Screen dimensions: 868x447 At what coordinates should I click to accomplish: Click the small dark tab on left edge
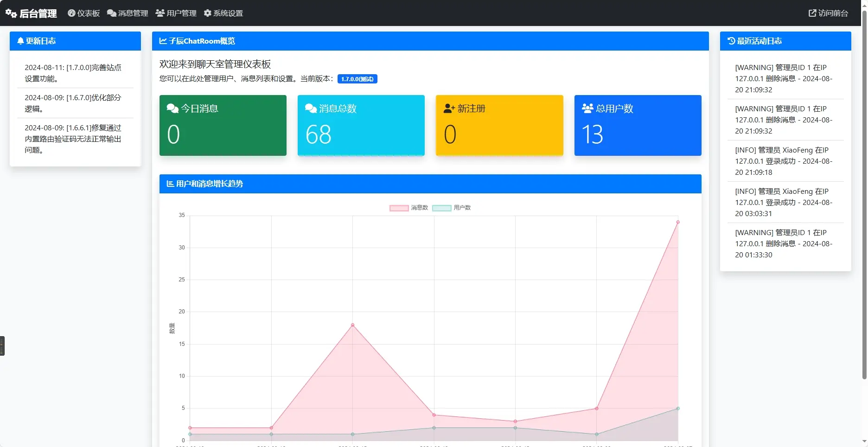[x=2, y=346]
